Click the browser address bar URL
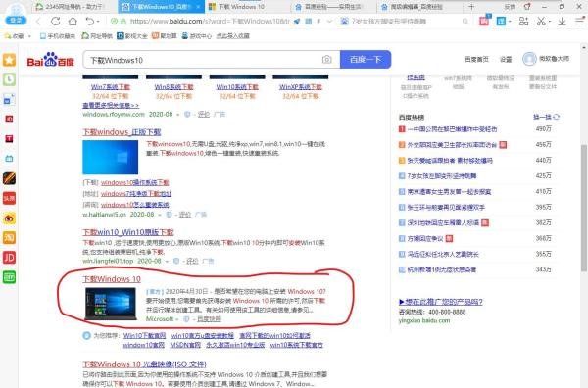588x388 pixels. 210,22
